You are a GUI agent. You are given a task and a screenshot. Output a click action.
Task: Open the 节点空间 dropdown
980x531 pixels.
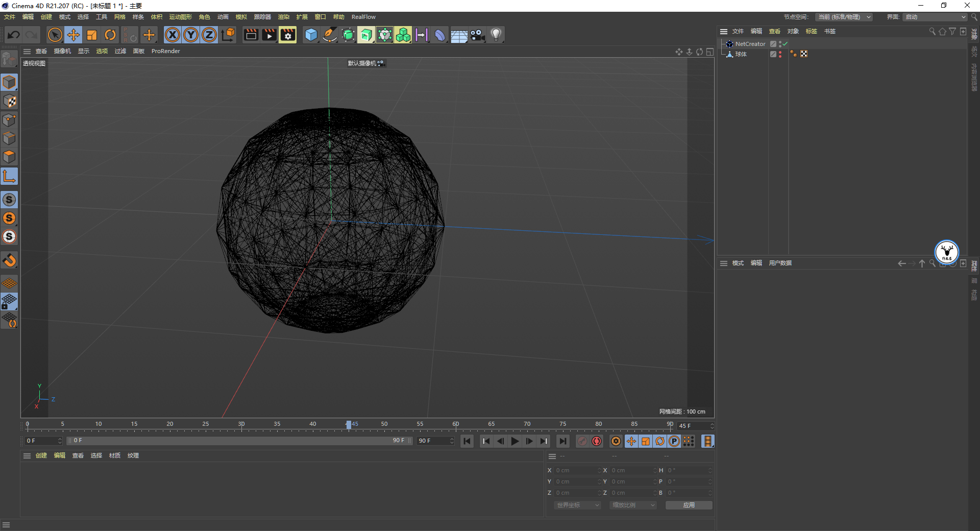[x=844, y=17]
